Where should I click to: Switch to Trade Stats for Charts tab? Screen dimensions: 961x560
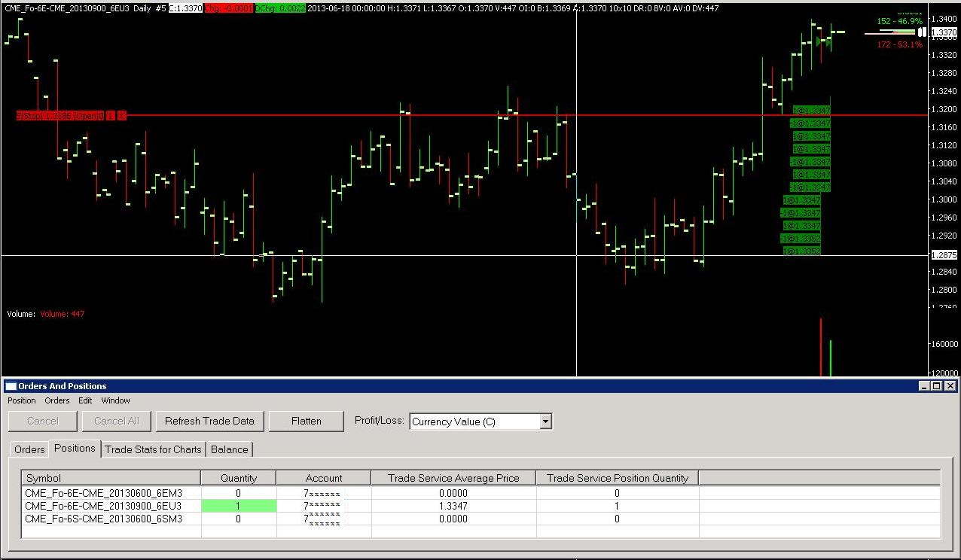point(154,449)
